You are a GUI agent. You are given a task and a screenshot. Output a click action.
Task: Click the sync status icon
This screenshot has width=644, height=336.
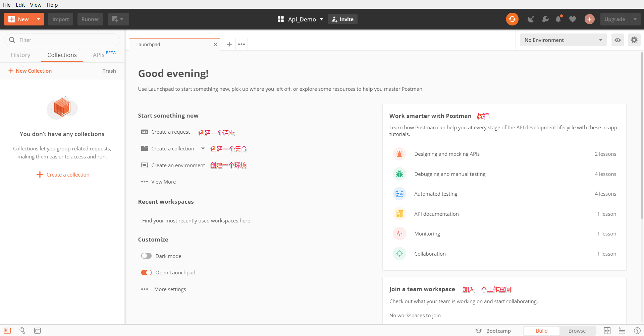coord(512,19)
